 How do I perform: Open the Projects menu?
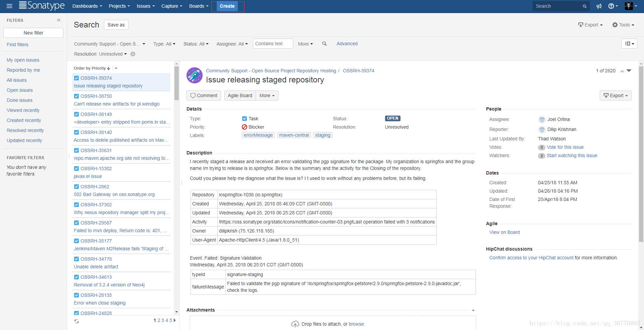[119, 6]
